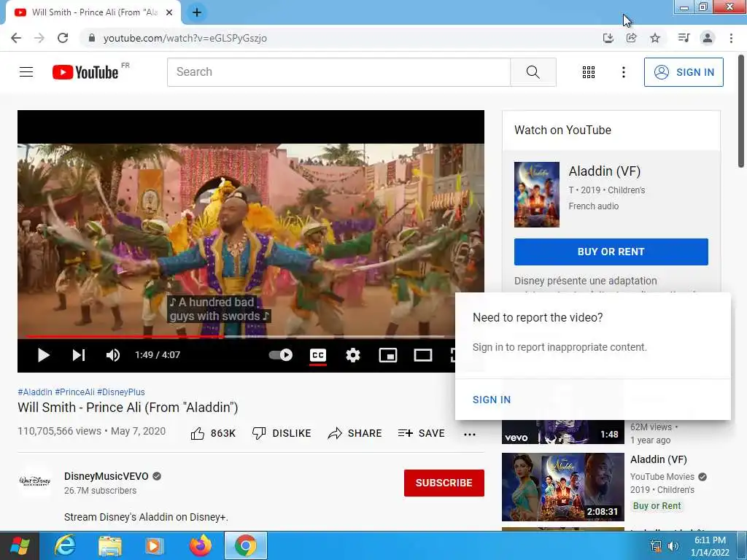The image size is (747, 560).
Task: Launch Internet Explorer from taskbar
Action: pyautogui.click(x=65, y=545)
